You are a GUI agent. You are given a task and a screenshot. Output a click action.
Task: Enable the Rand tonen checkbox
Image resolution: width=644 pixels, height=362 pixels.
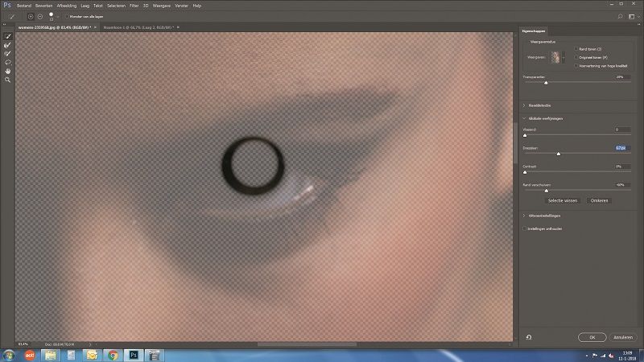tap(576, 49)
